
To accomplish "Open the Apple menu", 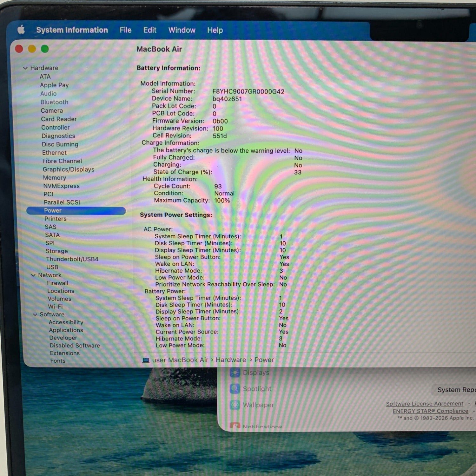I will click(x=21, y=30).
